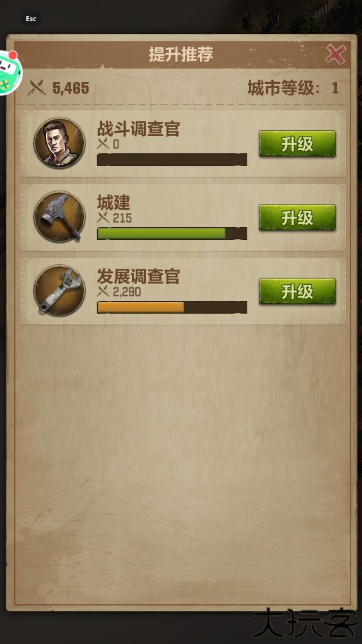Click the wrench icon for 发展调查官
The width and height of the screenshot is (362, 644).
60,291
